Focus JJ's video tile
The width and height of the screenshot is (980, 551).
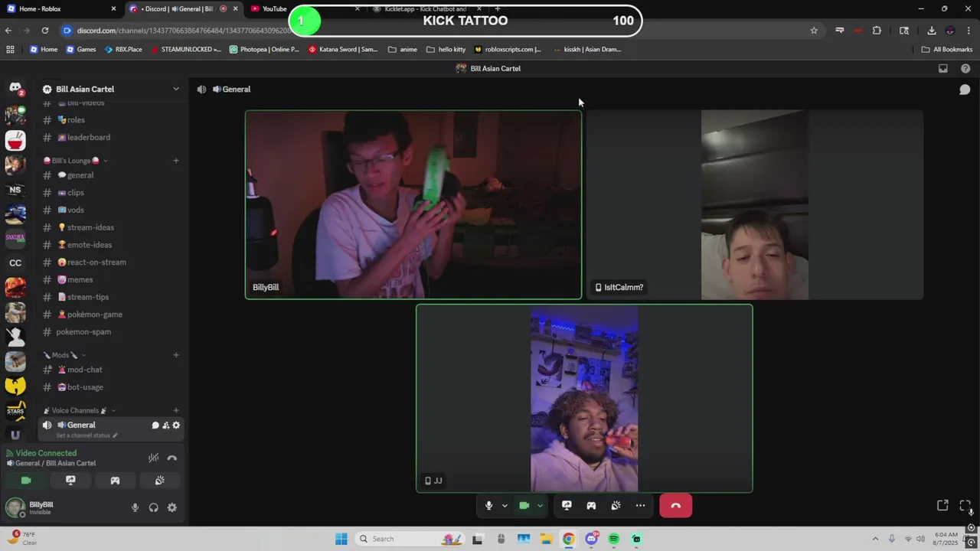(x=584, y=399)
